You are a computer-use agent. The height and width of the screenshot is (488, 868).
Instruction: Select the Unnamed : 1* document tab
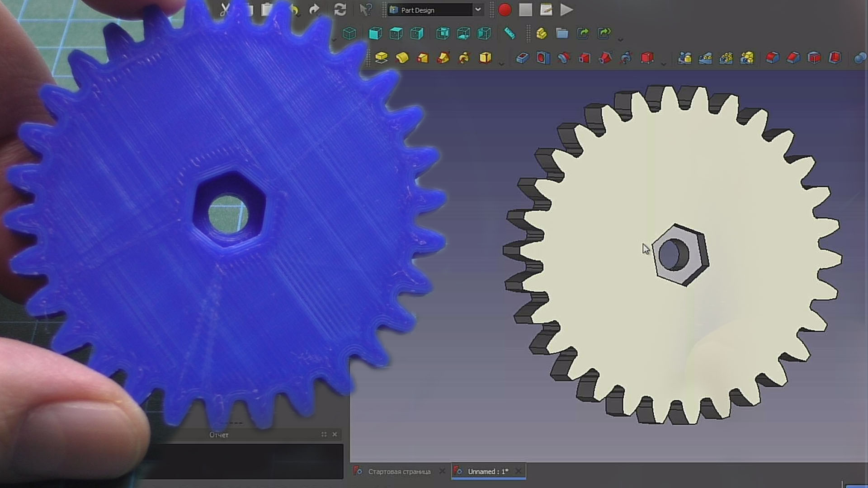click(488, 471)
